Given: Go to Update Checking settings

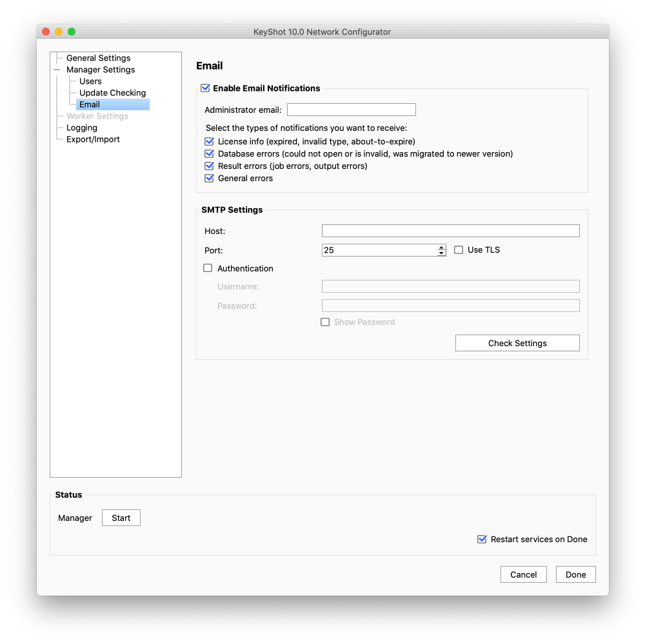Looking at the screenshot, I should [x=112, y=93].
